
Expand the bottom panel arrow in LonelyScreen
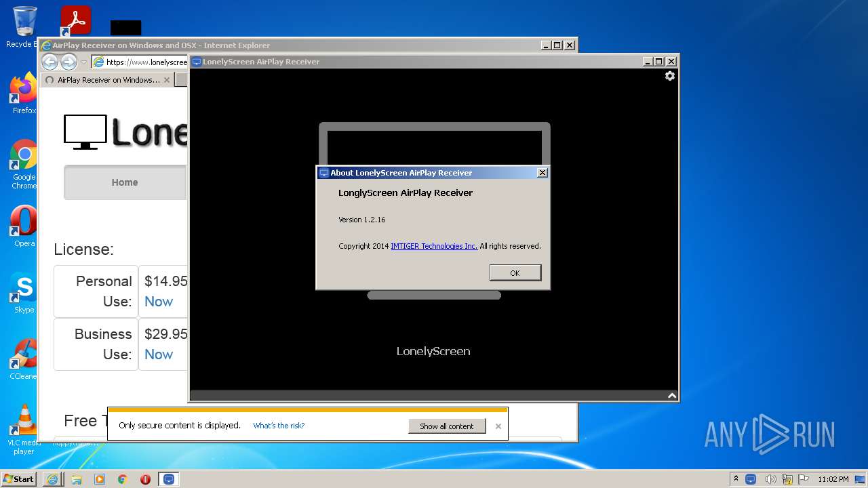671,395
